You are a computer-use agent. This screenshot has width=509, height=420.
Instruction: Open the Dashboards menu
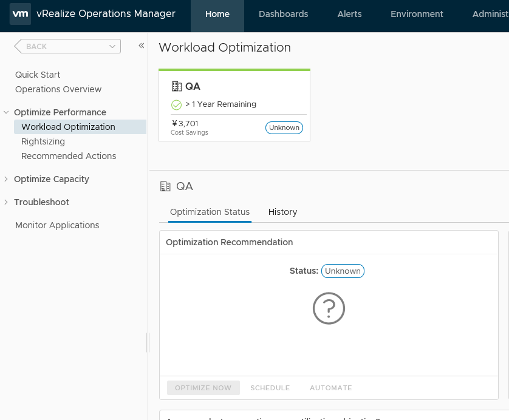[283, 14]
